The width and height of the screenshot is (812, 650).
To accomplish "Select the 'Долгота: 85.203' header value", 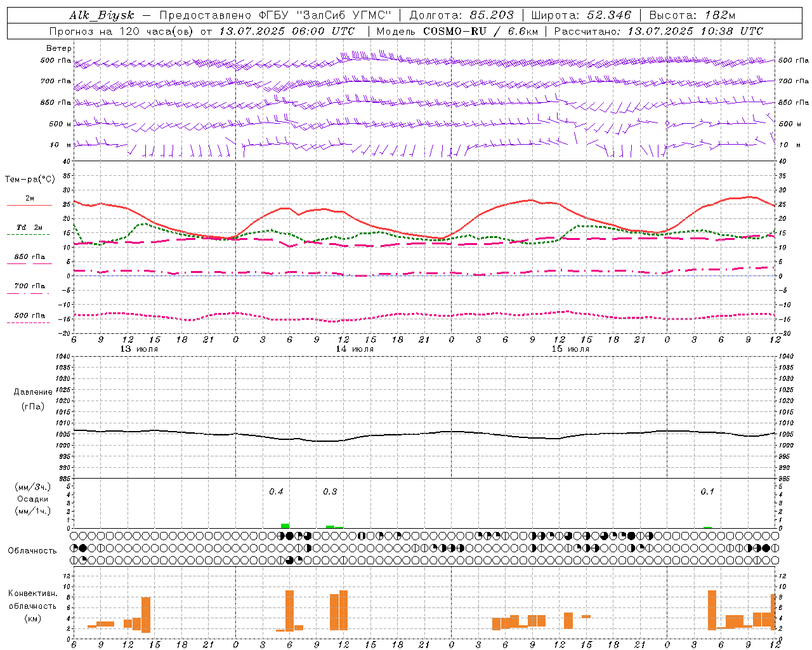I will [x=462, y=15].
